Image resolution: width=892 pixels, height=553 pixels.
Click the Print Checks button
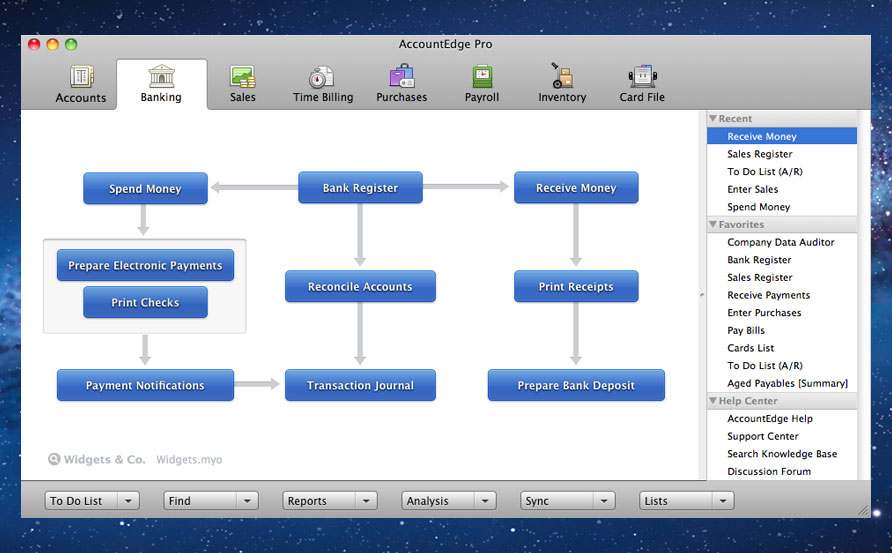click(x=145, y=302)
